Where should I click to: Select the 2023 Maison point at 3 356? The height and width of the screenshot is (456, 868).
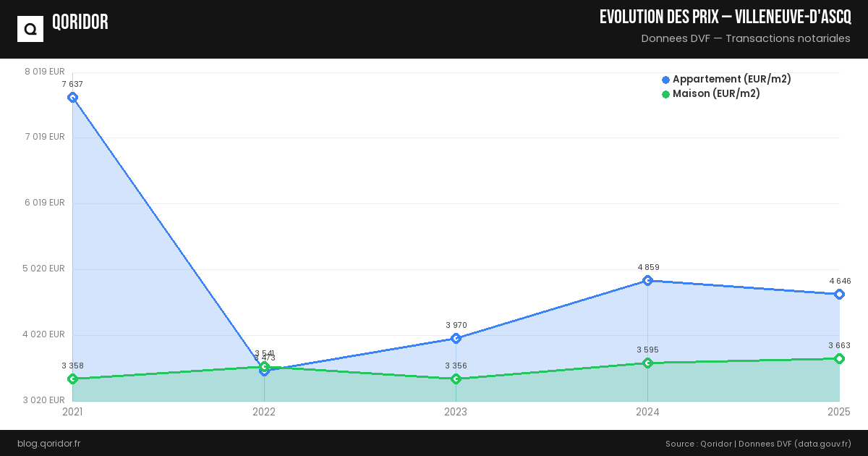pyautogui.click(x=456, y=379)
